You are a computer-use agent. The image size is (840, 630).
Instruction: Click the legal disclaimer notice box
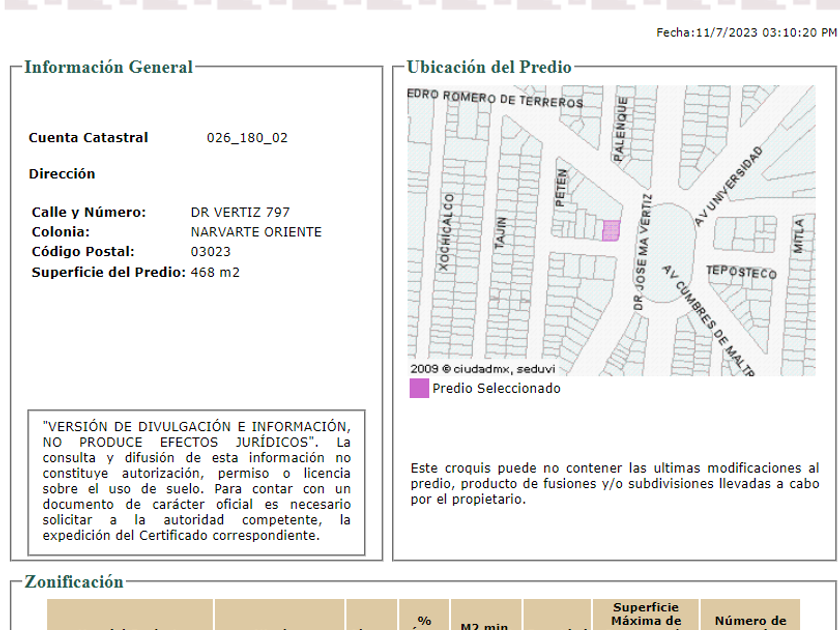tap(196, 482)
